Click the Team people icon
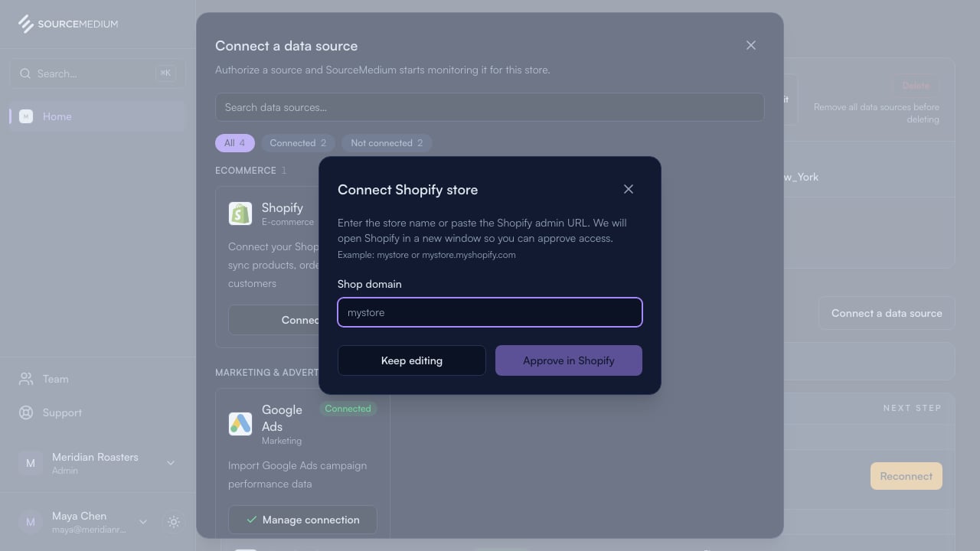This screenshot has width=980, height=551. tap(26, 379)
